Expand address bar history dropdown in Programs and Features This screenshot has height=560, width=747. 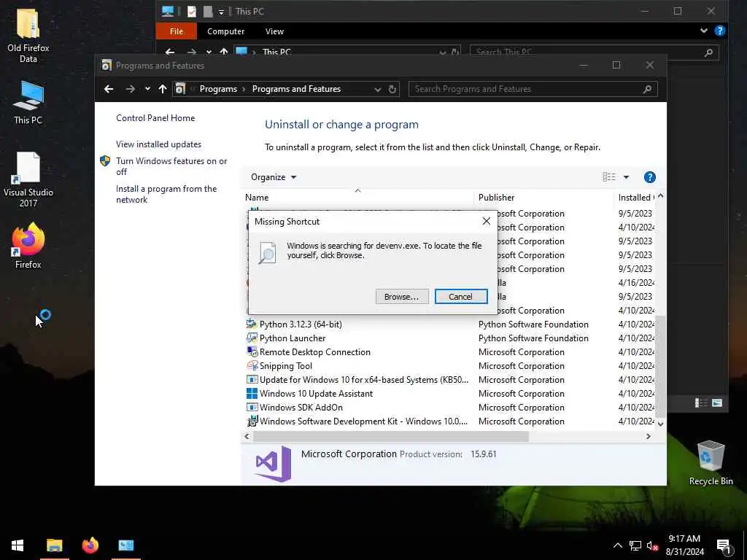(x=377, y=89)
